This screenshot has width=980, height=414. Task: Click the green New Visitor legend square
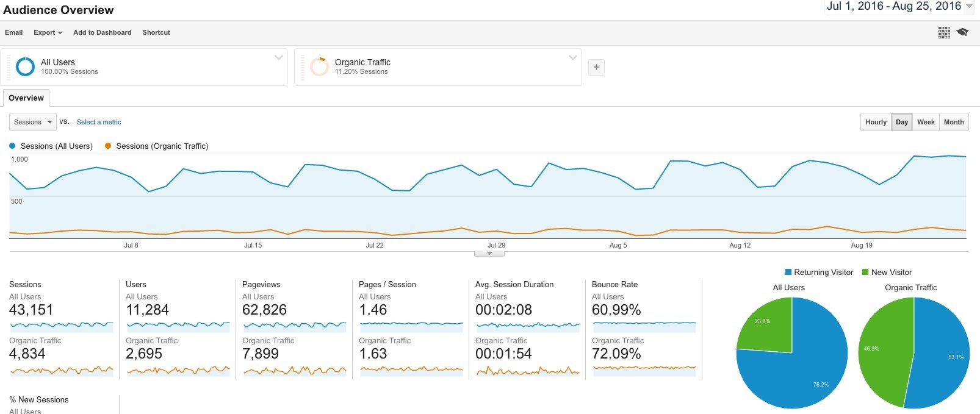(865, 272)
